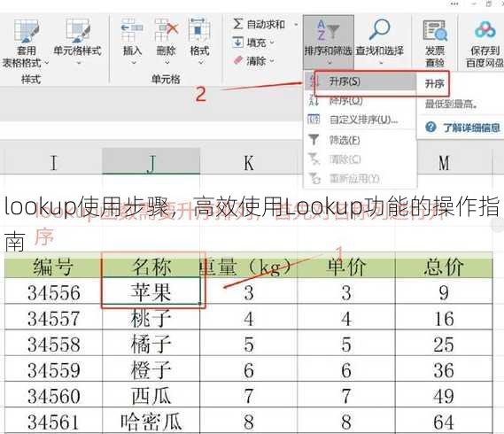Select the 总价 cell showing 49
504x434 pixels.
pyautogui.click(x=444, y=395)
